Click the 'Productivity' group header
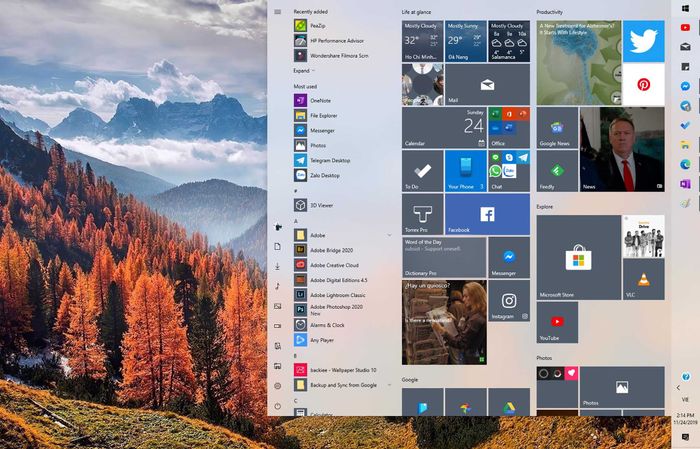The image size is (700, 449). pos(550,12)
